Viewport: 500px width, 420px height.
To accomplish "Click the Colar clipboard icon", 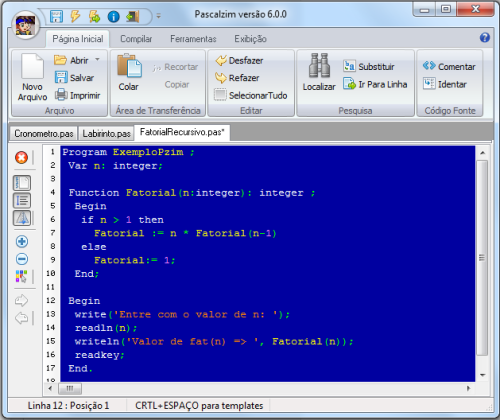I will [129, 65].
